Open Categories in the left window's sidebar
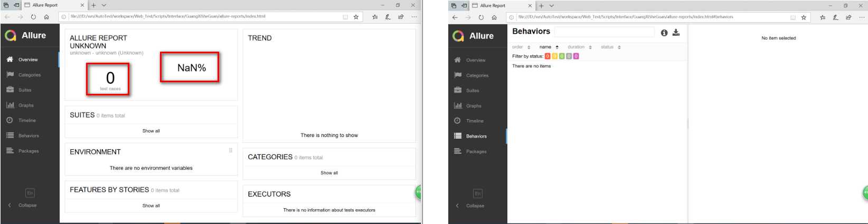 click(x=30, y=75)
